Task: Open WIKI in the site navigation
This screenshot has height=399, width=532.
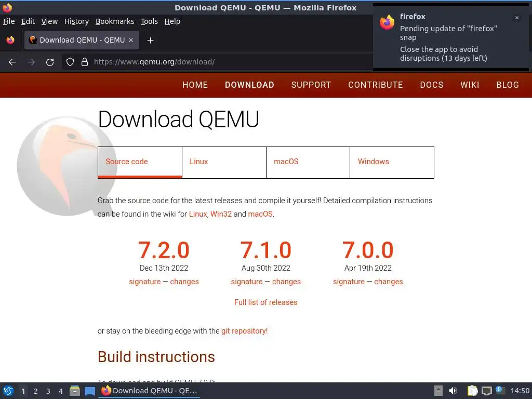Action: pos(470,85)
